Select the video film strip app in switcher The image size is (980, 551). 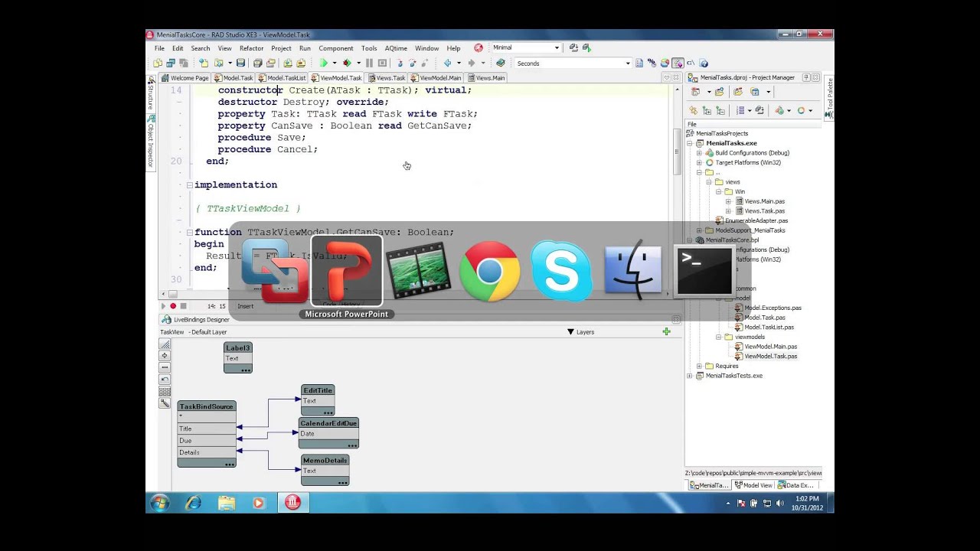(x=418, y=270)
